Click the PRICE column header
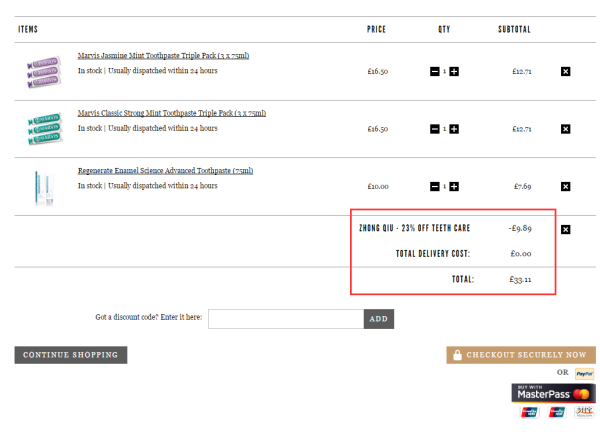The image size is (600, 437). (x=376, y=29)
